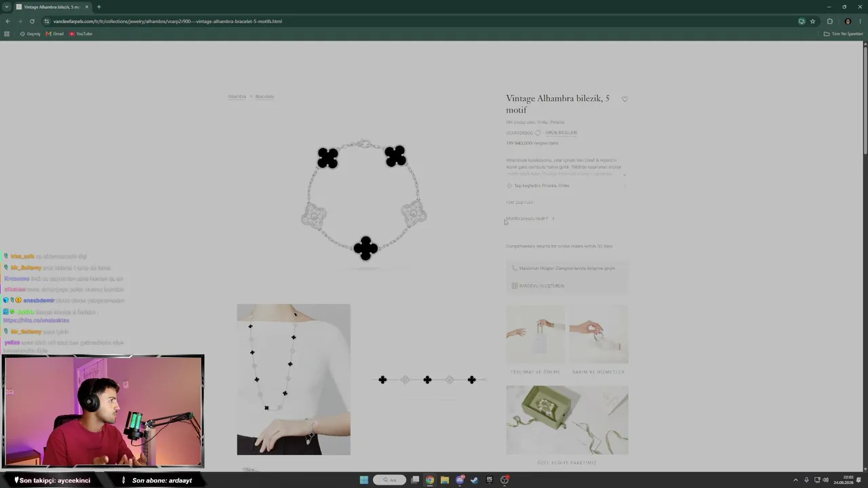The height and width of the screenshot is (488, 868).
Task: Reload the Van Cleef & Arpels page
Action: (x=32, y=21)
